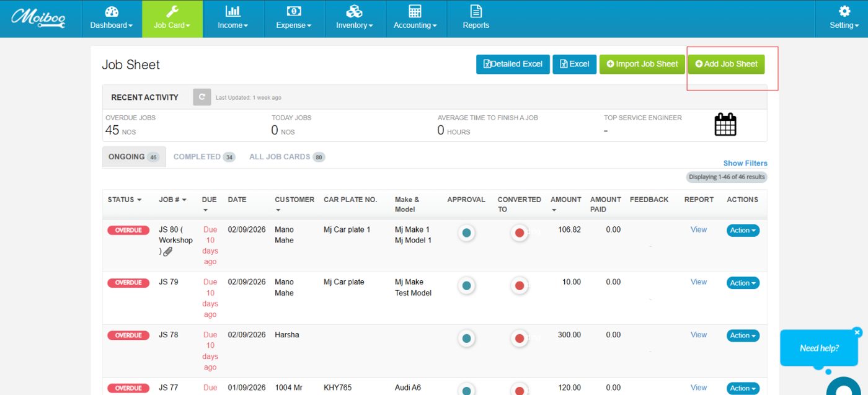The width and height of the screenshot is (868, 395).
Task: Click the red Converted To icon for JS 78
Action: [x=520, y=339]
